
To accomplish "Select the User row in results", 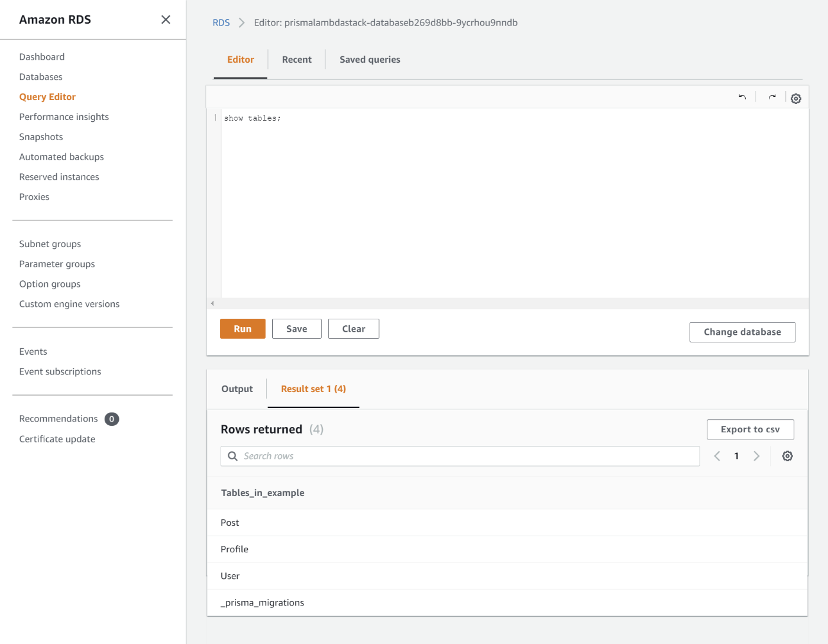I will point(507,576).
